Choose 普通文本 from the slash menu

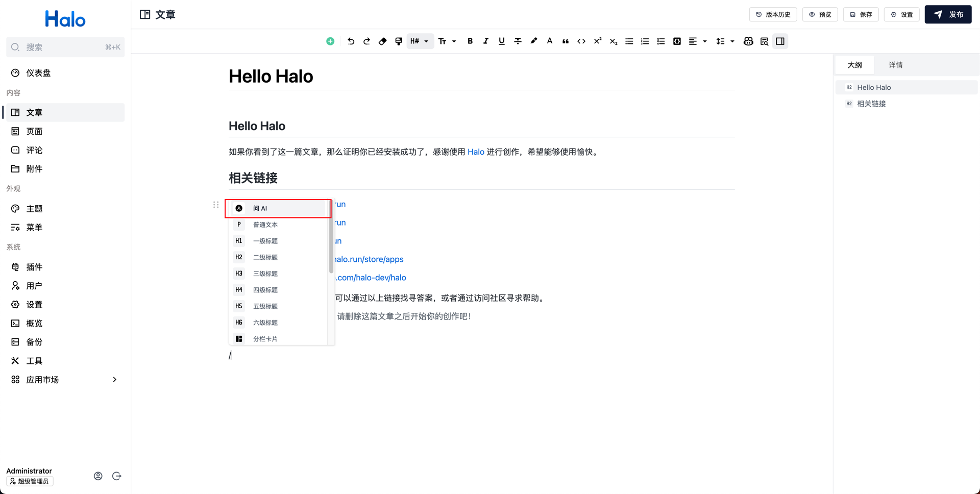tap(278, 225)
